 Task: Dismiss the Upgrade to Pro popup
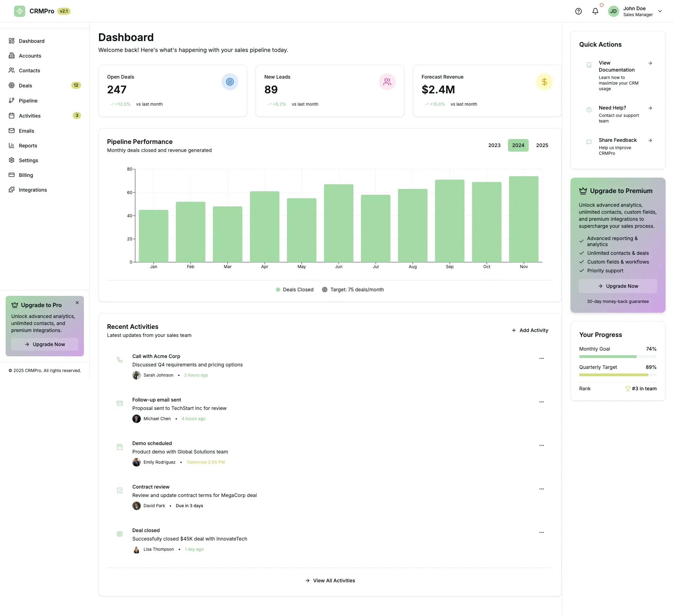tap(77, 303)
